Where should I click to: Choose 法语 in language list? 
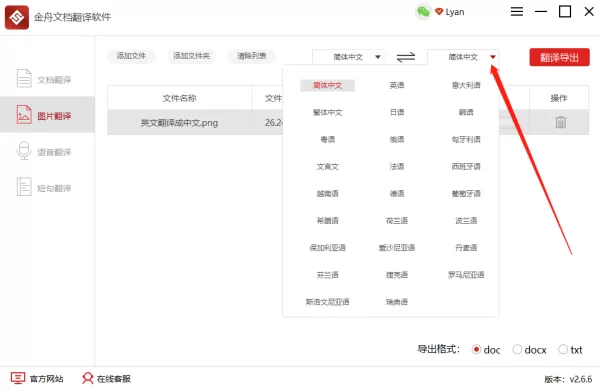pos(397,166)
